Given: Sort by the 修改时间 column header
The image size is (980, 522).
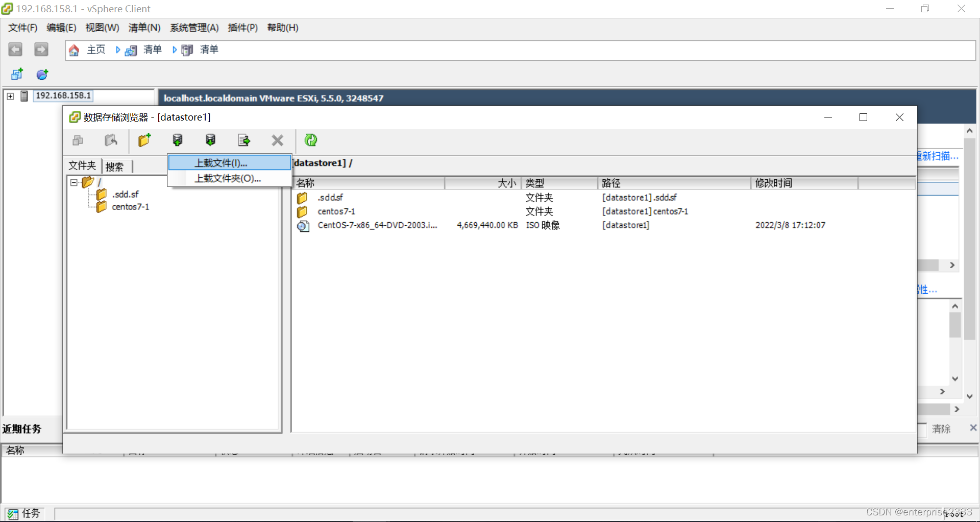Looking at the screenshot, I should (804, 183).
